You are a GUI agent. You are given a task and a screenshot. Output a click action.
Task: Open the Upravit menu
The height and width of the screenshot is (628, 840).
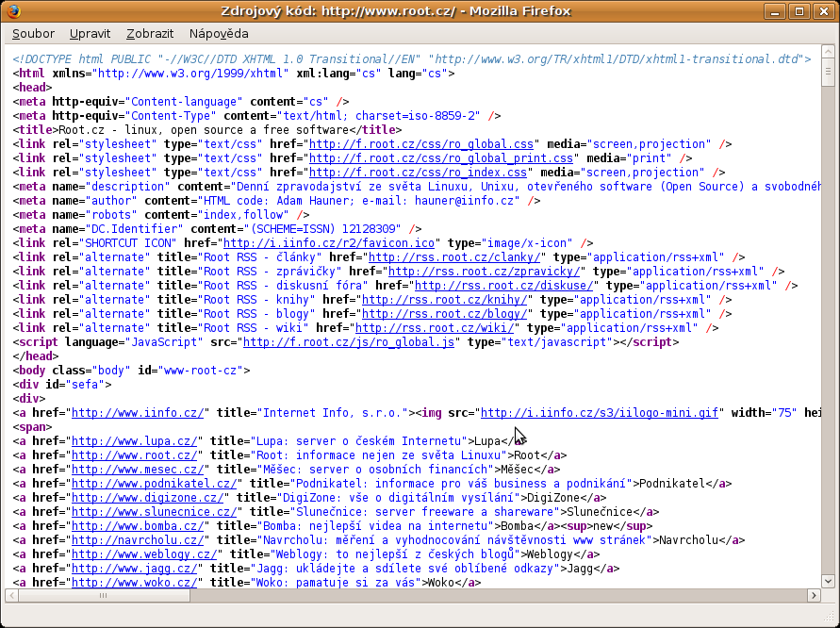(x=90, y=34)
